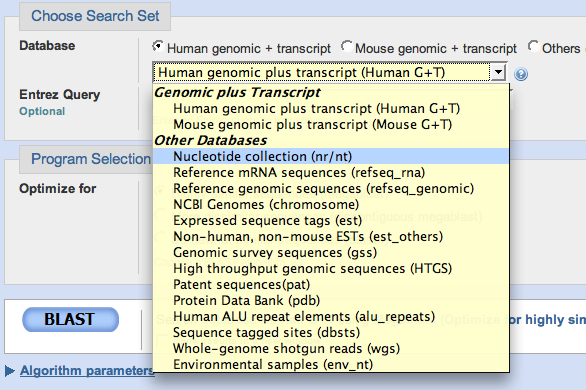The image size is (586, 390).
Task: Choose Nucleotide collection (nr/nt) option
Action: pos(331,156)
